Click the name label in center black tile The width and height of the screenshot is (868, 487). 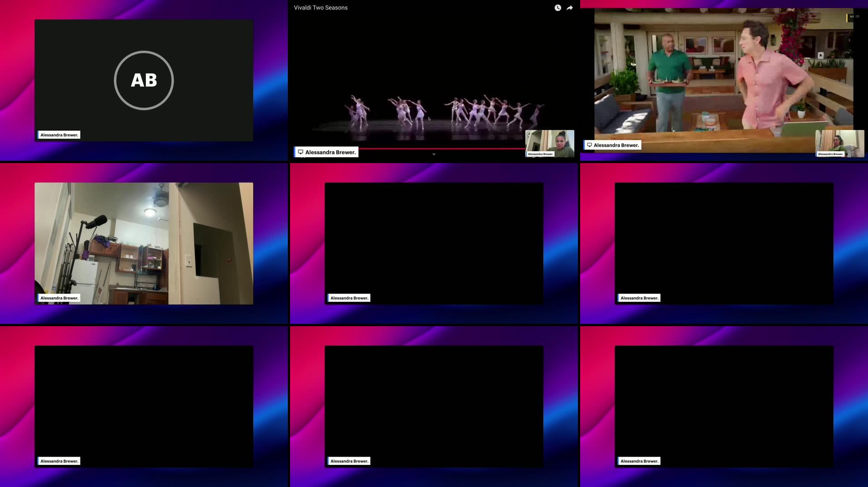[x=349, y=298]
